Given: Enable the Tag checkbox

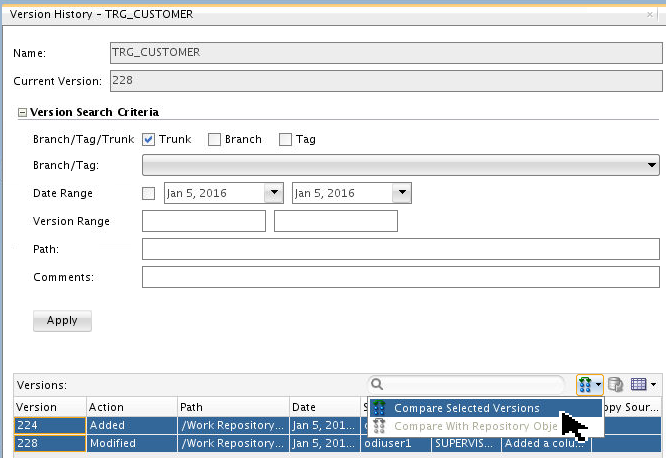Looking at the screenshot, I should (285, 139).
